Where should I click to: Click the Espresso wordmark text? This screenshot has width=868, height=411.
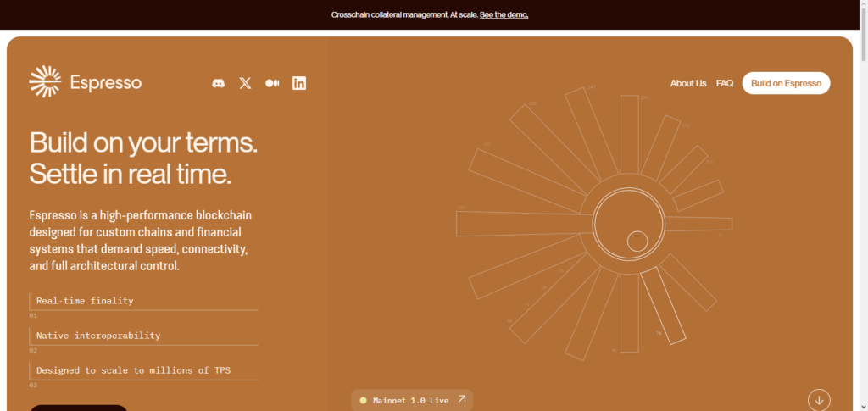106,83
